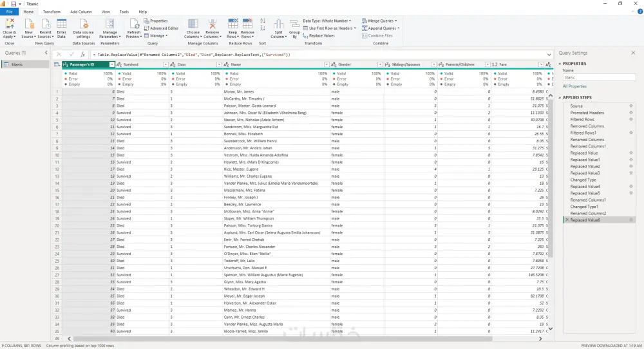Open the Data Type: Whole Number dropdown
Image resolution: width=644 pixels, height=349 pixels.
[x=327, y=21]
